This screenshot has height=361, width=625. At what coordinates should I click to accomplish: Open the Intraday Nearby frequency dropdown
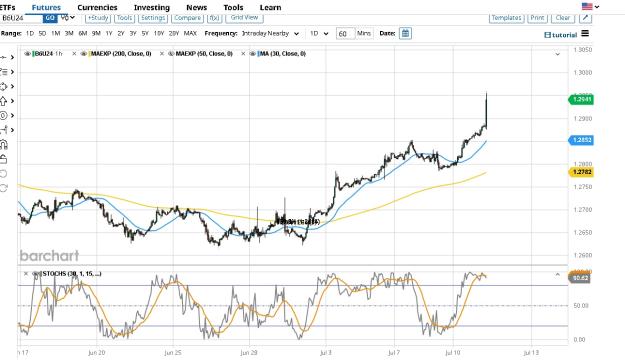coord(271,33)
